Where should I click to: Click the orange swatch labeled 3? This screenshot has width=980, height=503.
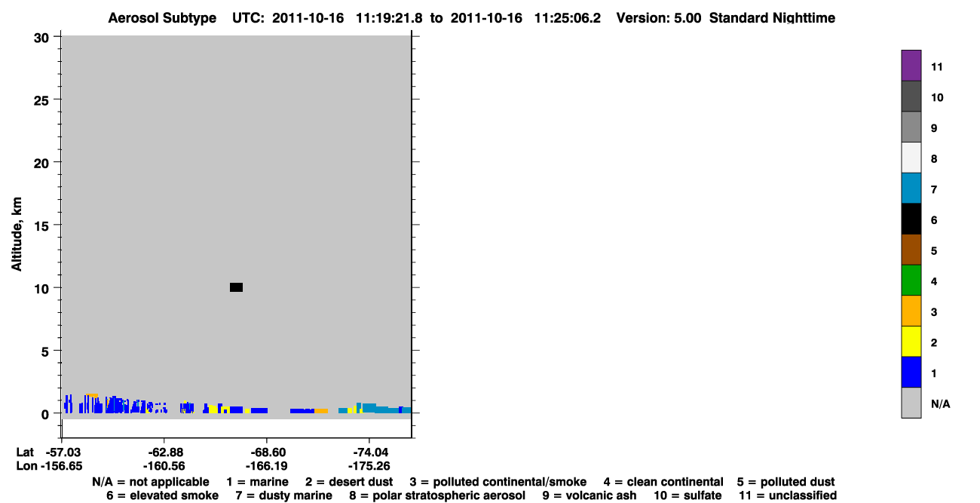[911, 311]
